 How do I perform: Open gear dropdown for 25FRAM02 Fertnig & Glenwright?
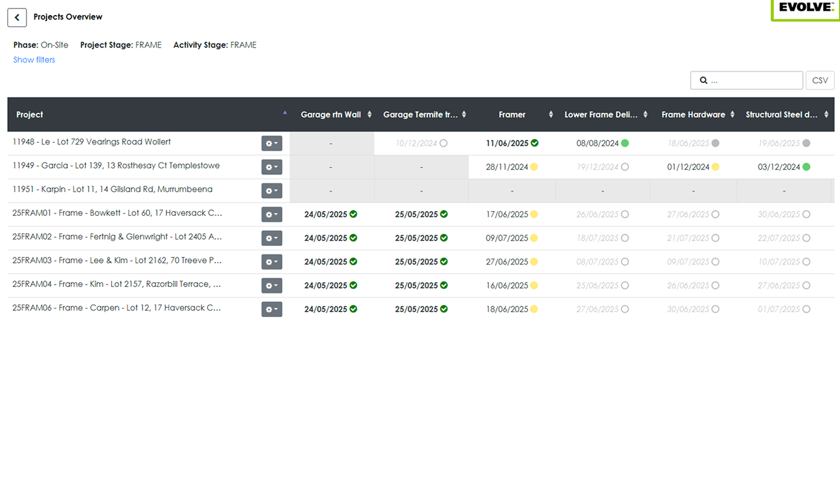click(272, 238)
